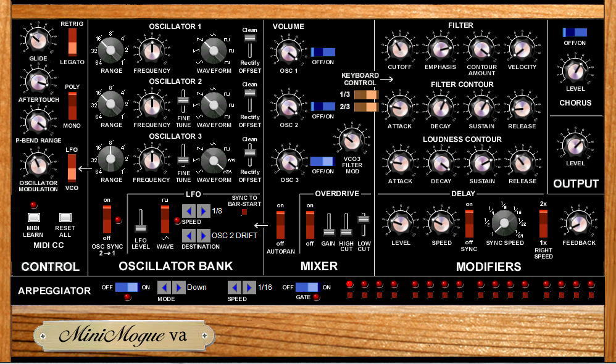Toggle the LFO/VCO modulation switch

click(x=72, y=168)
